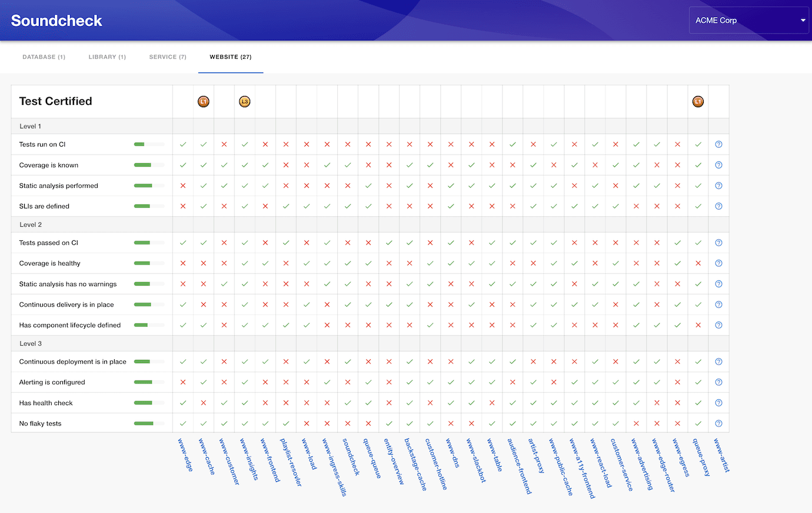Click the Soundcheck title in the header

[x=56, y=21]
